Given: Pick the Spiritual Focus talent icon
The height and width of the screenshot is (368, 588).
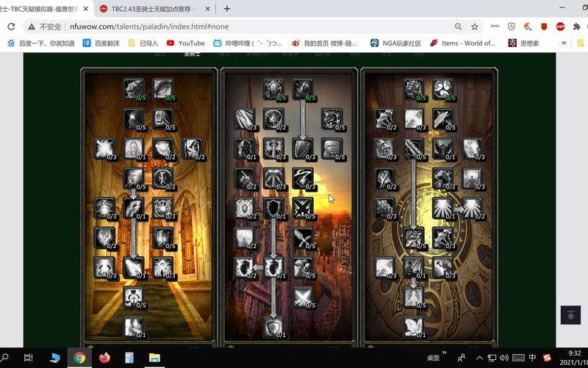Looking at the screenshot, I should (134, 118).
